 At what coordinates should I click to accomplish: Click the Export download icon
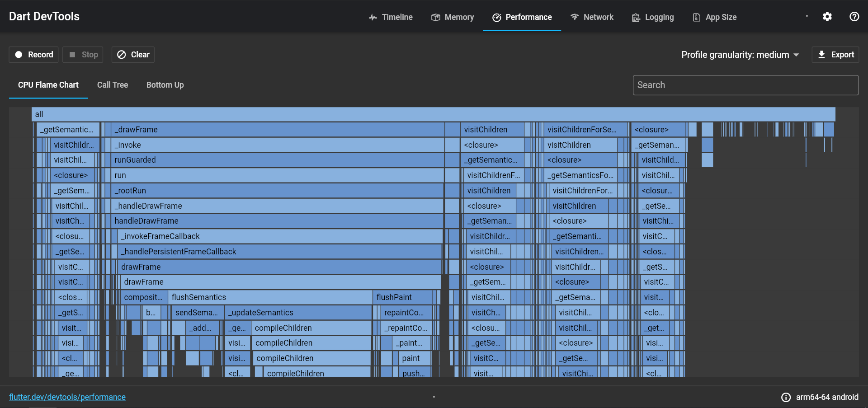pos(821,54)
